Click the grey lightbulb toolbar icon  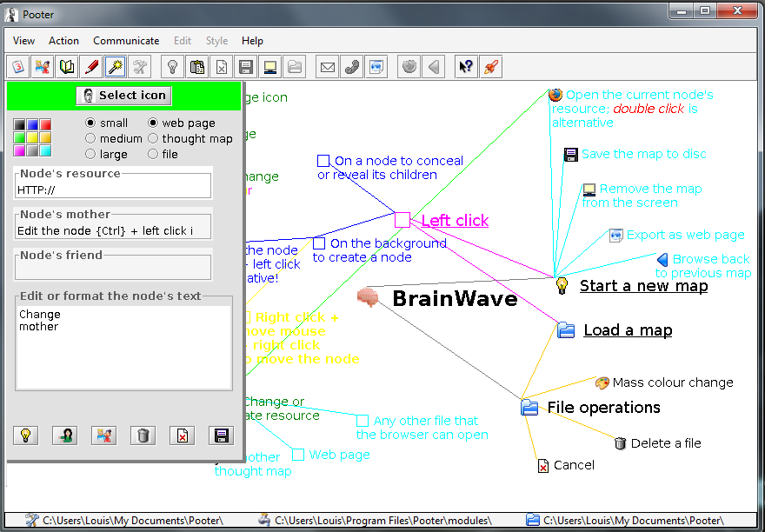172,67
